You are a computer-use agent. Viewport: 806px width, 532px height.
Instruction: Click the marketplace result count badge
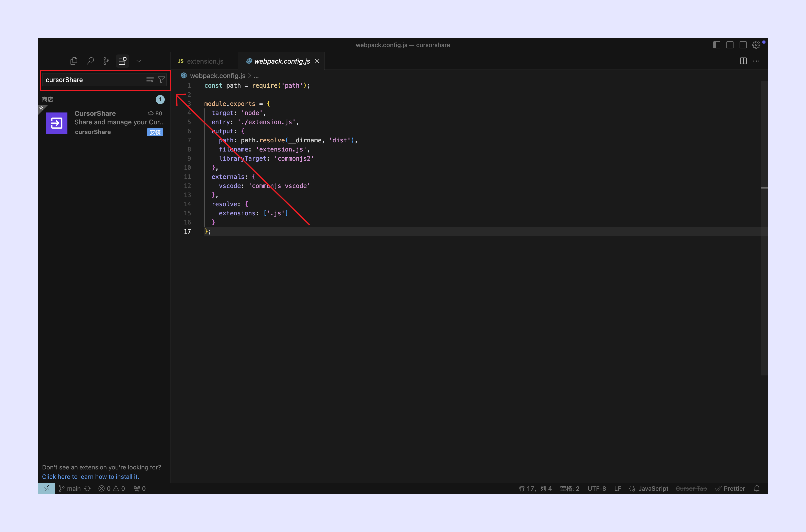160,99
